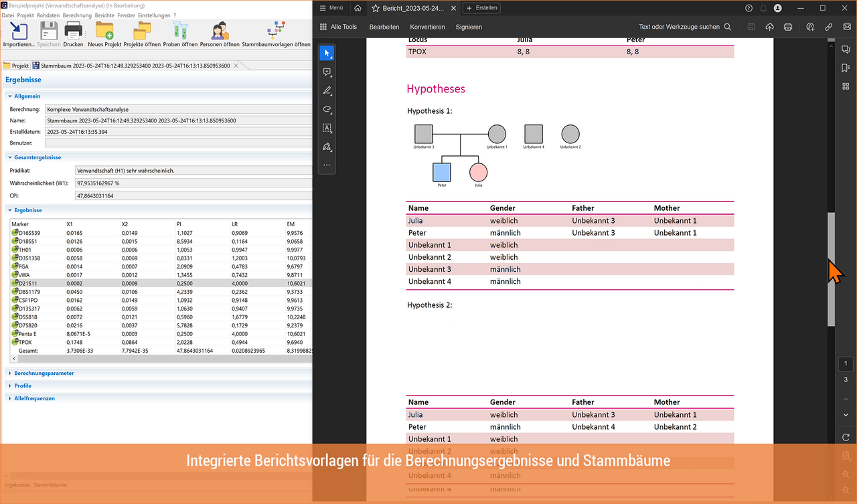Open the Projekt menu

pyautogui.click(x=25, y=15)
